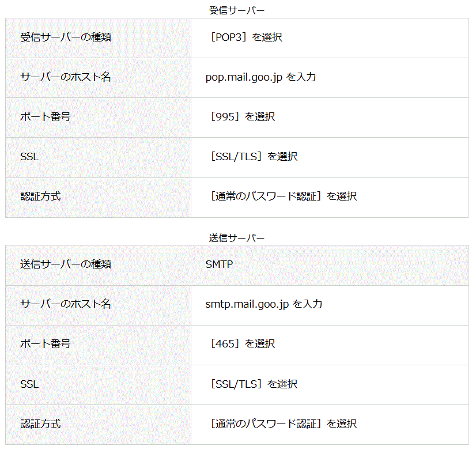The height and width of the screenshot is (450, 476).
Task: Click 認証方式 label in the 受信サーバー table
Action: (40, 196)
